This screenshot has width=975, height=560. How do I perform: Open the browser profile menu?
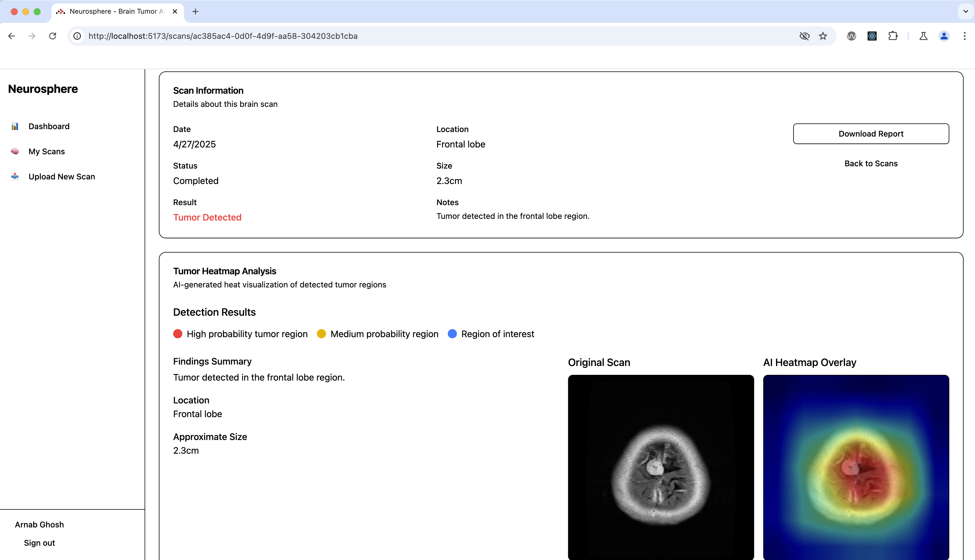944,36
